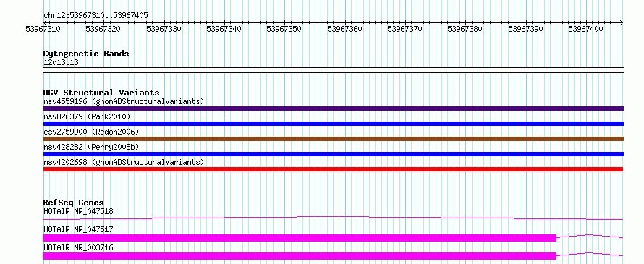Viewport: 644px width, 264px height.
Task: Click the red nsv4202698 variant bar
Action: (x=333, y=169)
